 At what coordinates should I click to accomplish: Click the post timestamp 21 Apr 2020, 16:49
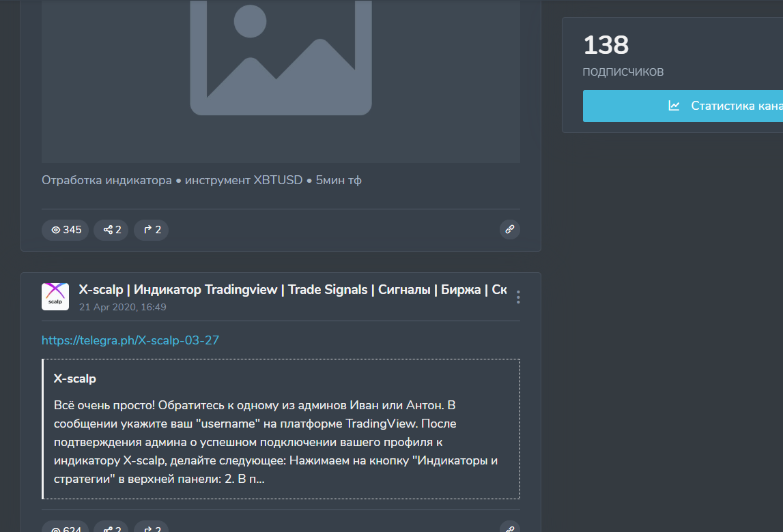[123, 307]
